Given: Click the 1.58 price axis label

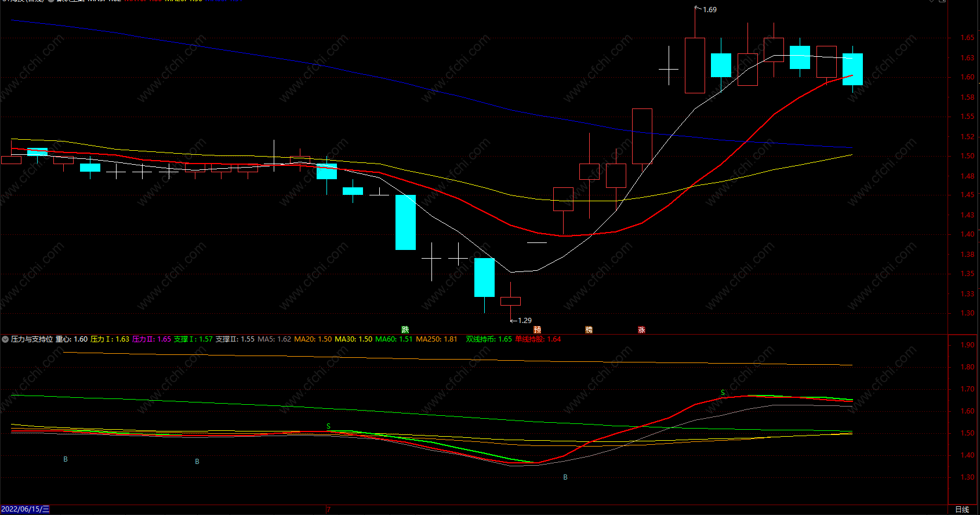Looking at the screenshot, I should click(x=967, y=97).
